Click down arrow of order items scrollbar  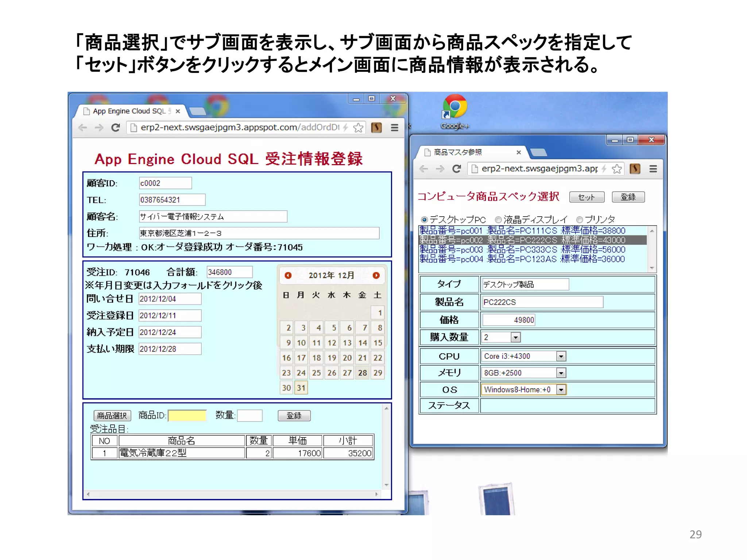click(386, 485)
